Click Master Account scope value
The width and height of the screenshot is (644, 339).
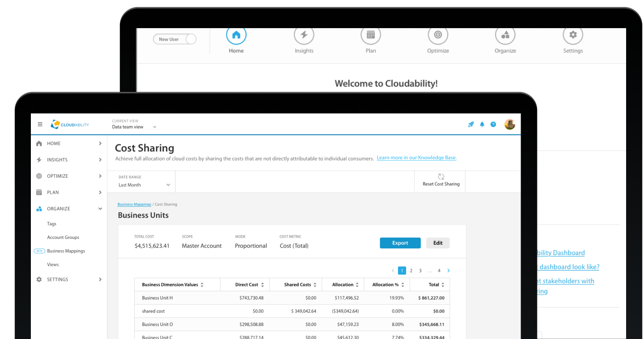point(202,246)
